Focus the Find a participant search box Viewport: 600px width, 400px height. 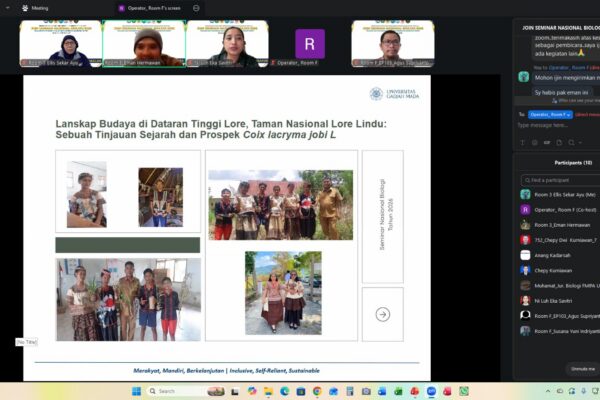tap(560, 180)
